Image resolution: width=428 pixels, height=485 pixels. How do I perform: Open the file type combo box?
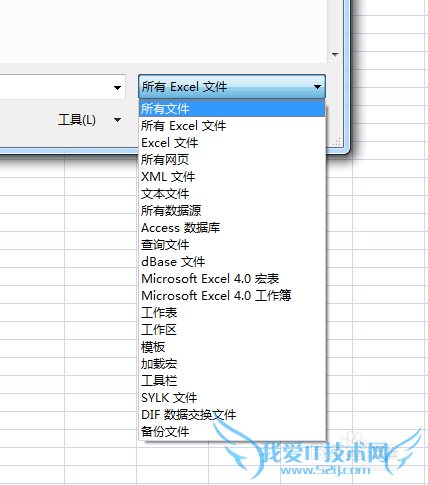coord(232,87)
